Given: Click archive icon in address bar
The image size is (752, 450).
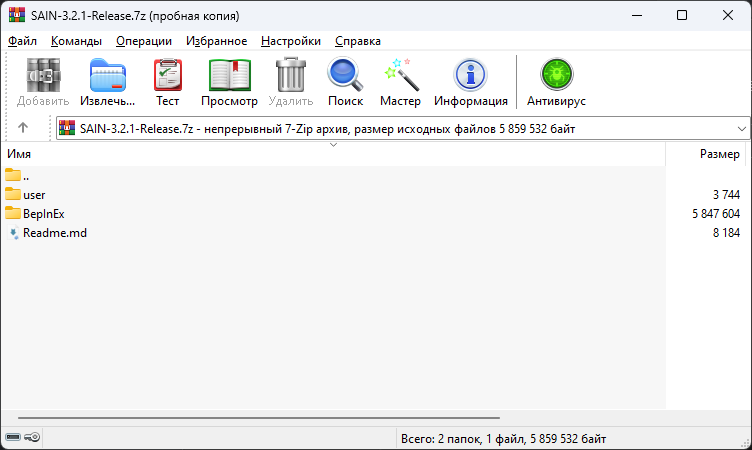Looking at the screenshot, I should click(x=67, y=128).
